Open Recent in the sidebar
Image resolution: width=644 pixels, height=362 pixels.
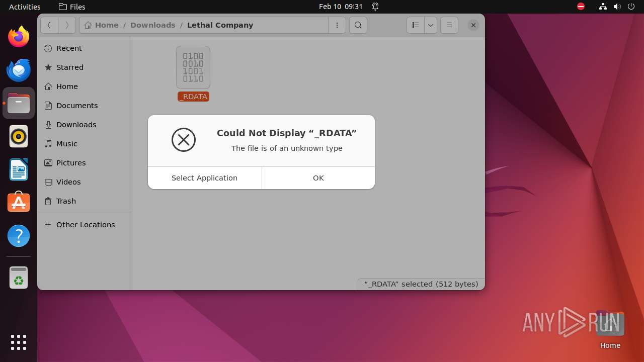85,48
